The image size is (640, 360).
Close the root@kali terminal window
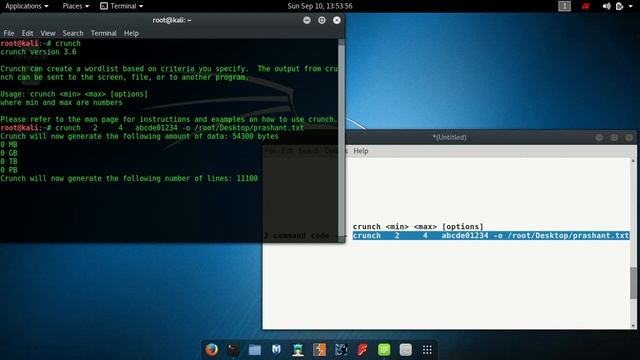point(337,20)
